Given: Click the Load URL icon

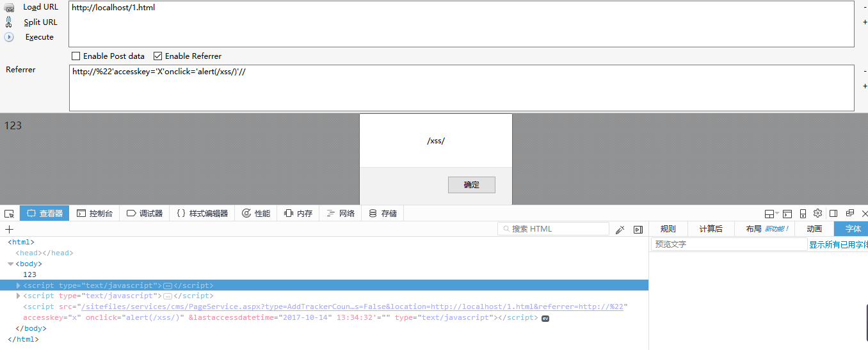Looking at the screenshot, I should coord(9,7).
